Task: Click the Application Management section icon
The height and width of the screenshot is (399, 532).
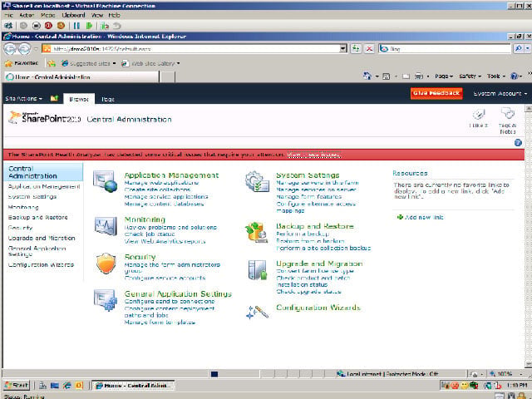Action: point(106,182)
